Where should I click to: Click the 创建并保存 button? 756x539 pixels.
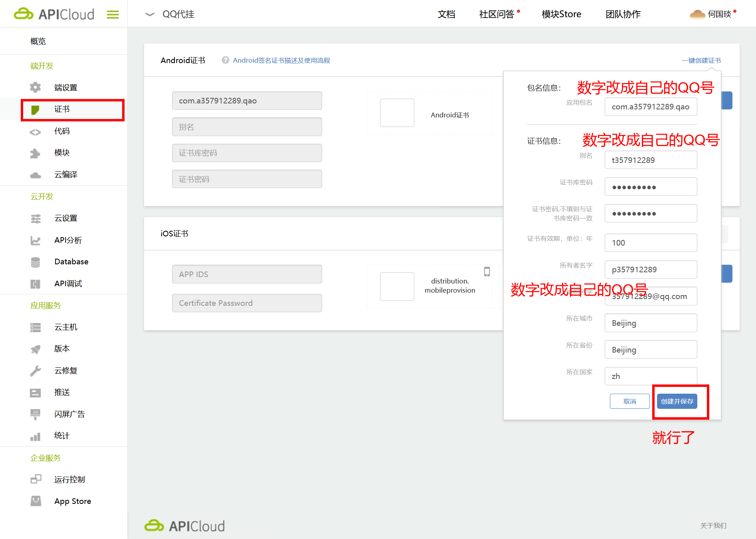(677, 401)
